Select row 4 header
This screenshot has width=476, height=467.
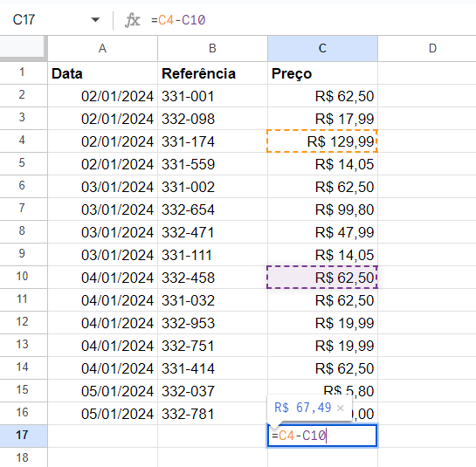(x=24, y=141)
